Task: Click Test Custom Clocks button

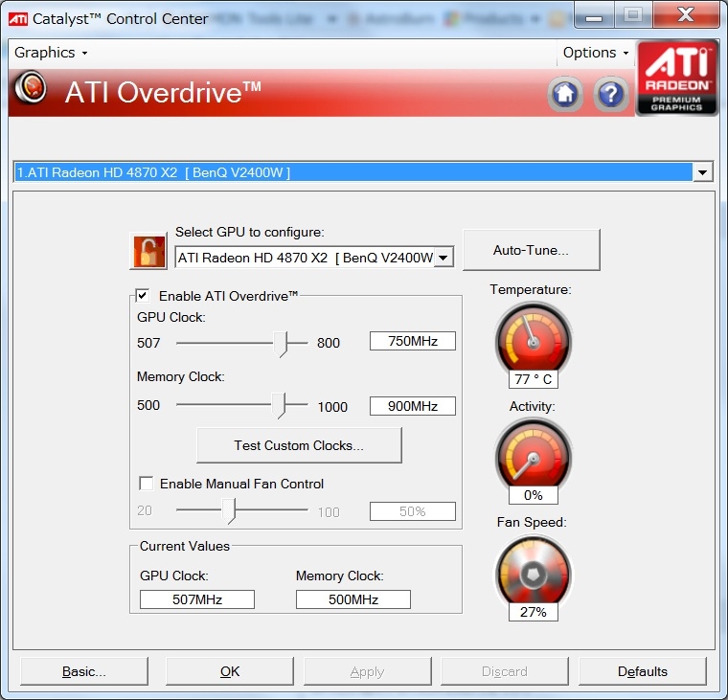Action: 299,445
